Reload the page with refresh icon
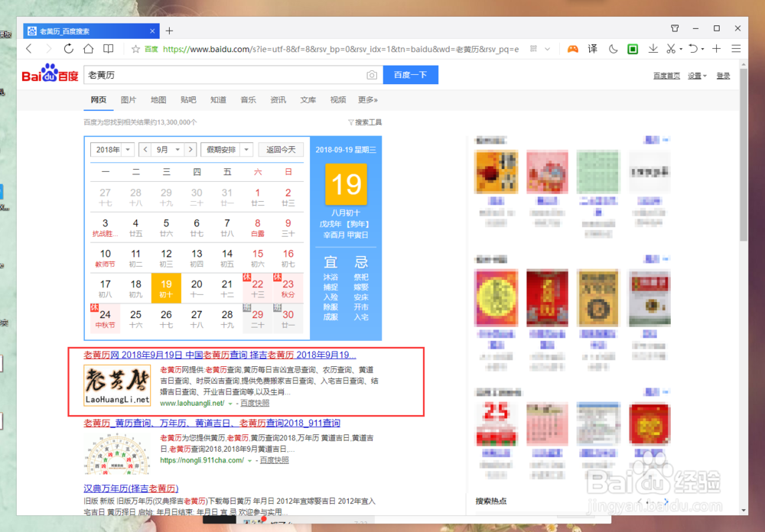The width and height of the screenshot is (765, 532). 68,49
